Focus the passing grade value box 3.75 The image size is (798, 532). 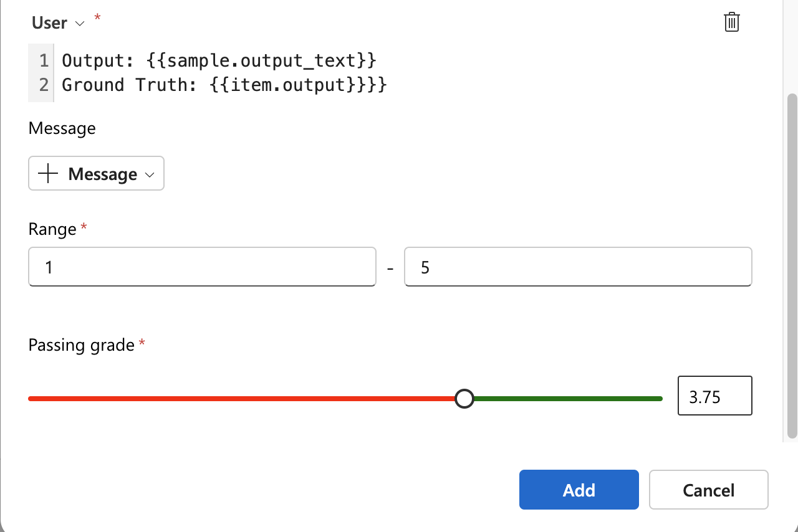(x=715, y=396)
